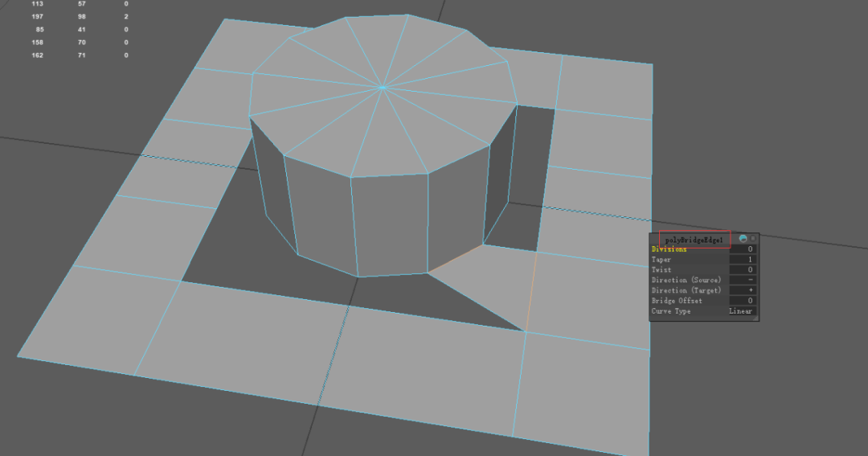868x456 pixels.
Task: Select the Divisions attribute label
Action: (669, 249)
